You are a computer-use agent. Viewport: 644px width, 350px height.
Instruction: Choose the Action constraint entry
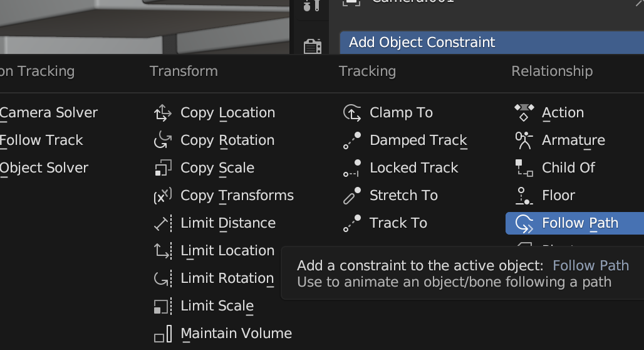(x=563, y=113)
